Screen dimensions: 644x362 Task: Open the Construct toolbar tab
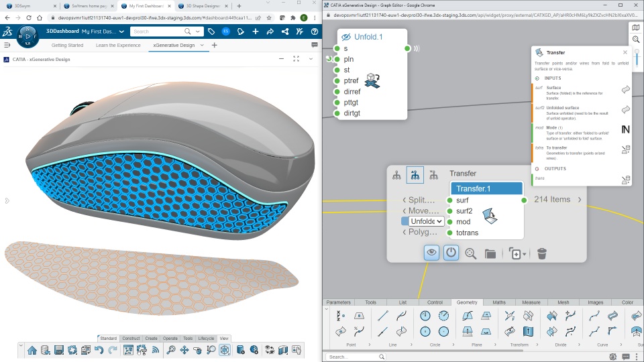coord(131,339)
